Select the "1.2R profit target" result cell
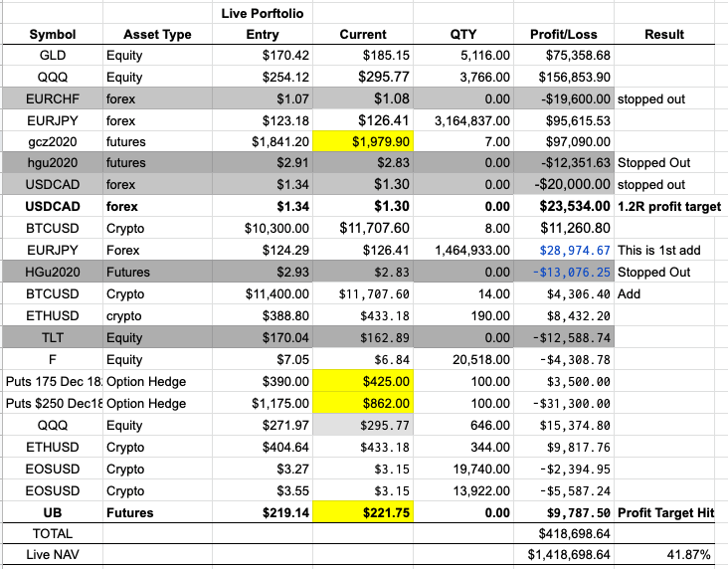 [x=668, y=207]
